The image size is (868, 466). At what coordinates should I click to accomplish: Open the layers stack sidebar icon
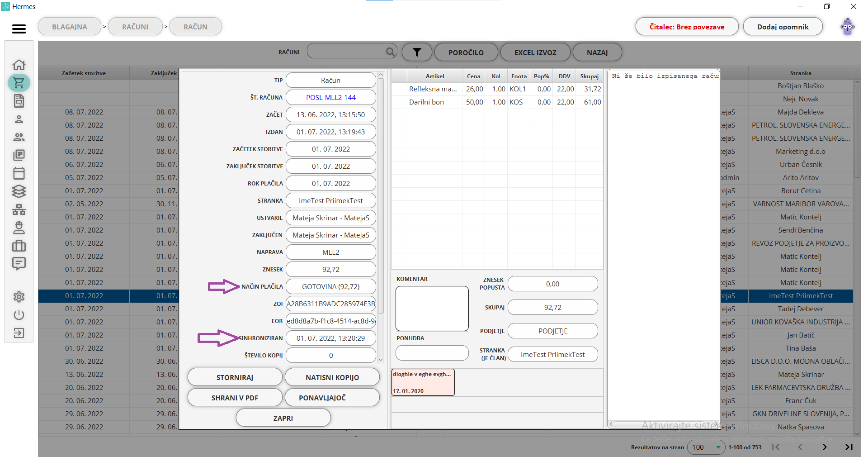click(19, 191)
